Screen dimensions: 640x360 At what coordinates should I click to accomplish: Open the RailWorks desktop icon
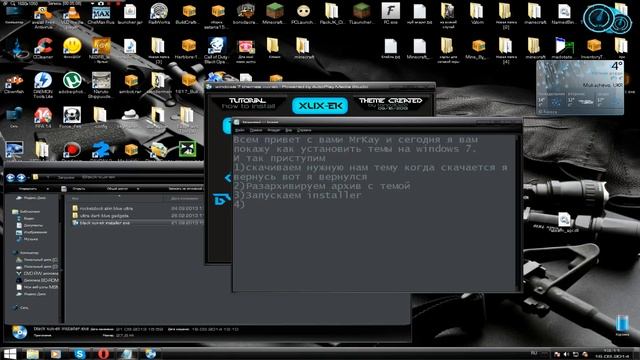[x=159, y=15]
